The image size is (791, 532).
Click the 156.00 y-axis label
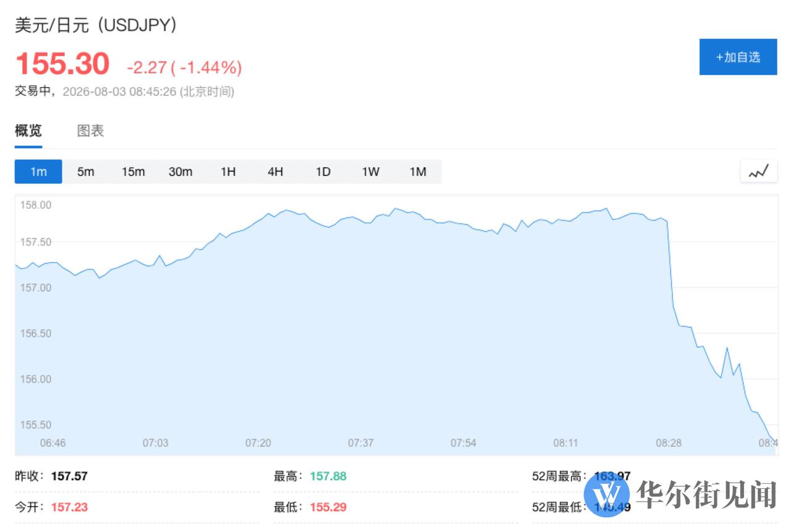pyautogui.click(x=36, y=379)
